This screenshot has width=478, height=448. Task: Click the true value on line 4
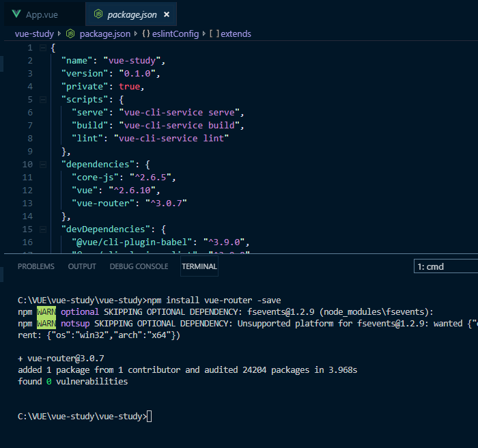coord(129,87)
